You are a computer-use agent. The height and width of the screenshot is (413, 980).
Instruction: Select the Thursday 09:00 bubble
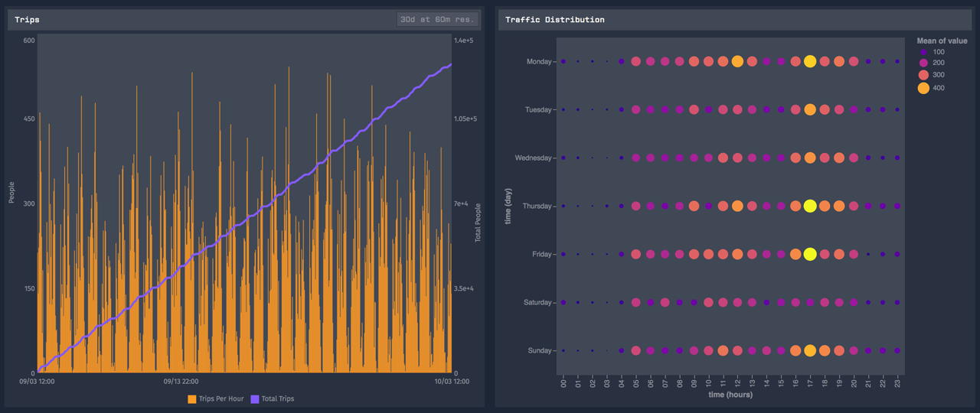click(694, 206)
